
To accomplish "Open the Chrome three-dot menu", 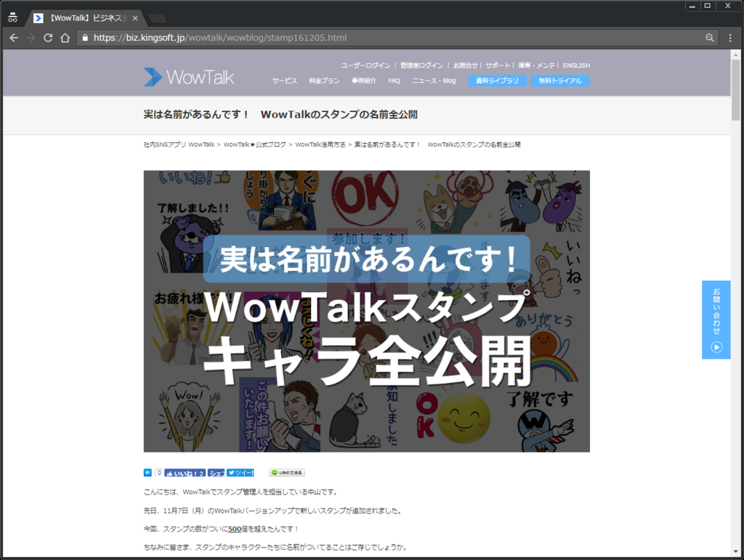I will (x=730, y=38).
